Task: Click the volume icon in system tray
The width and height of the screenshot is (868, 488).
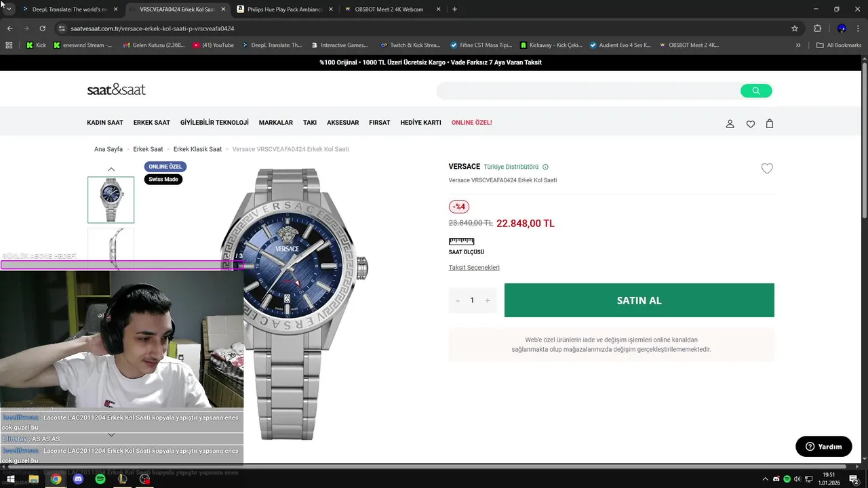Action: [797, 479]
